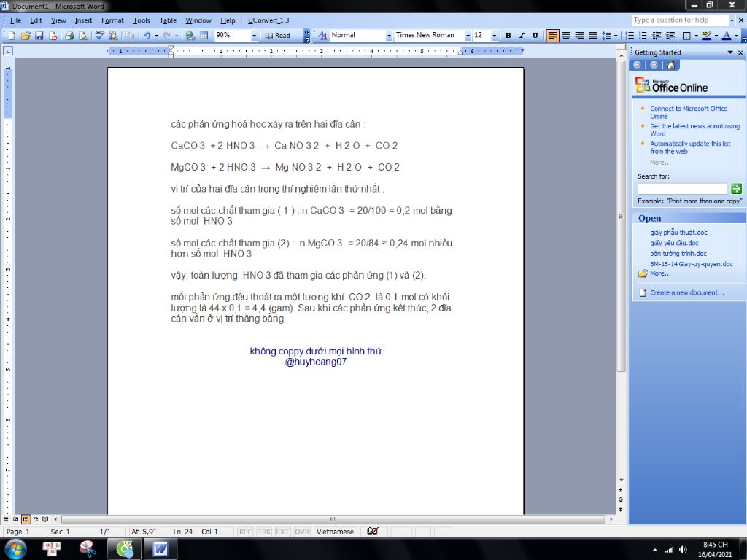Click the spelling status book icon
The width and height of the screenshot is (747, 560).
[x=373, y=532]
